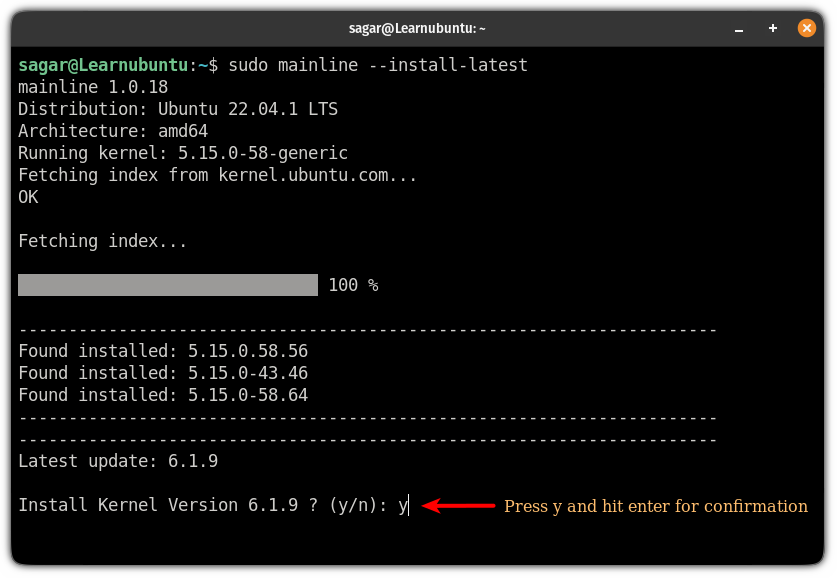Click the progress bar
The width and height of the screenshot is (837, 578).
click(167, 284)
